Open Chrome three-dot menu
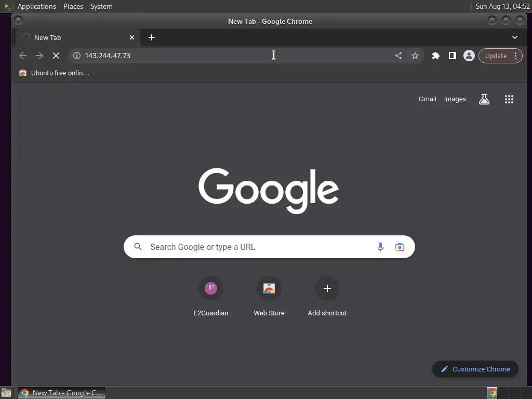532x399 pixels. [x=516, y=56]
